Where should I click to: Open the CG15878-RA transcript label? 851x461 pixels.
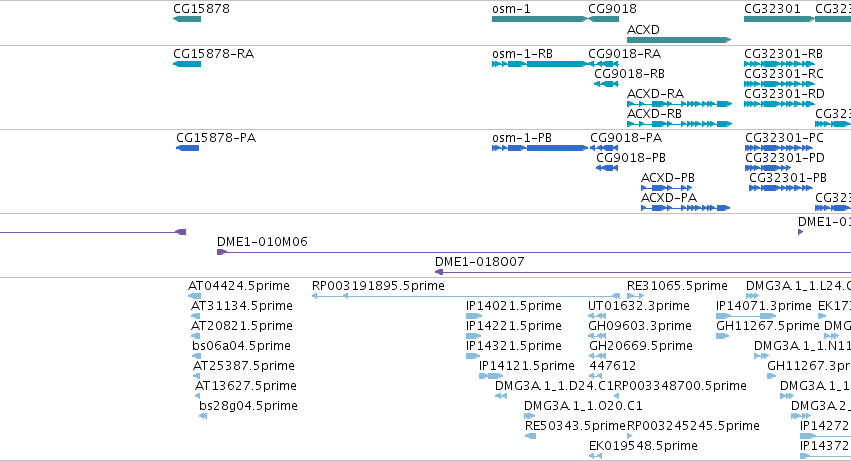[213, 54]
